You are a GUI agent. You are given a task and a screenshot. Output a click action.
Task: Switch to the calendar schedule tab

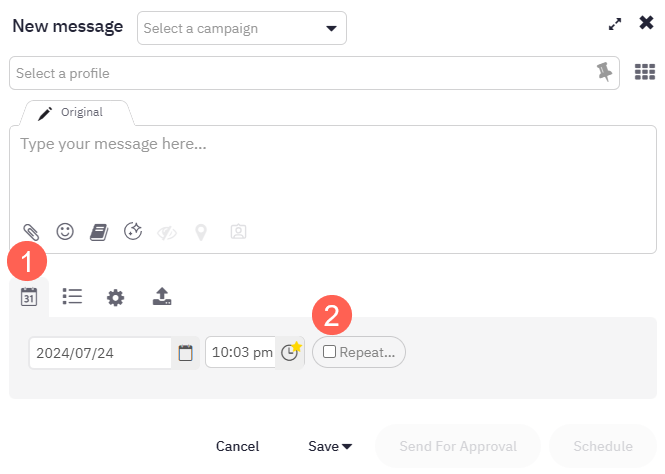tap(29, 297)
